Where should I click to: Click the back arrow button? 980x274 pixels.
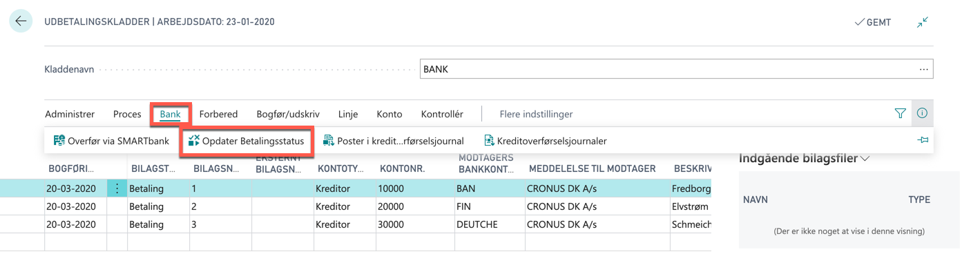(21, 21)
